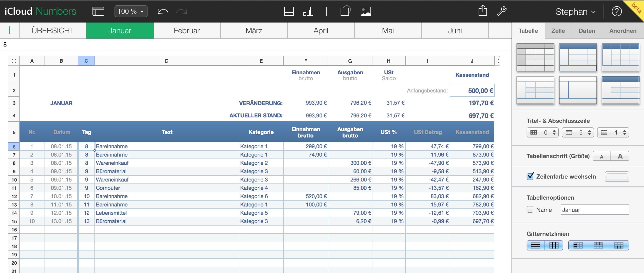The width and height of the screenshot is (644, 273).
Task: Add a new sheet with plus button
Action: [x=10, y=30]
